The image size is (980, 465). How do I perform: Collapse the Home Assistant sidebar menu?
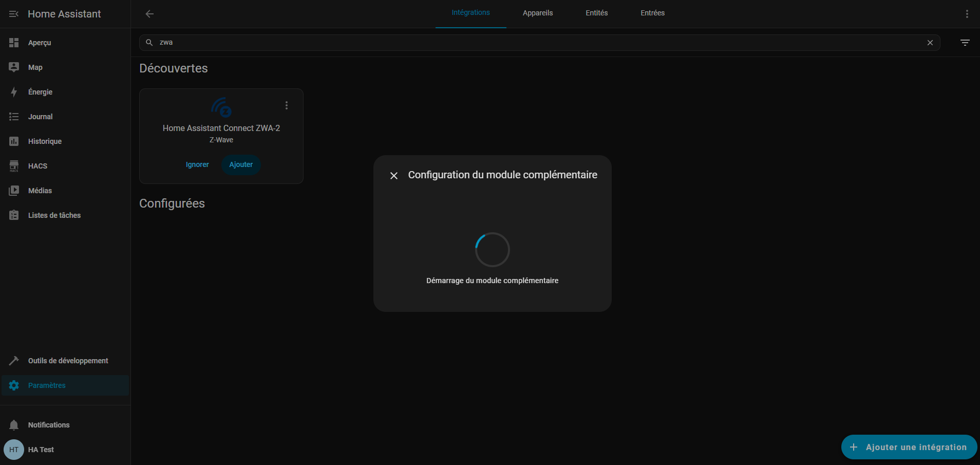(x=14, y=14)
